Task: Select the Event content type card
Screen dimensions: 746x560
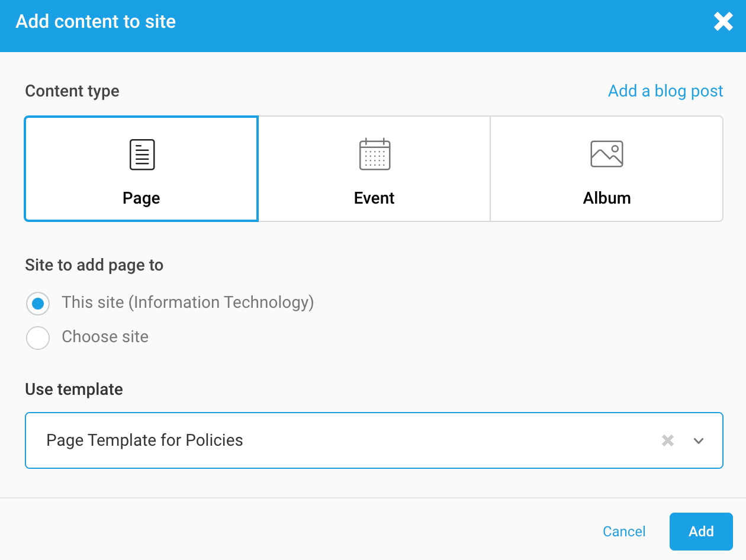Action: (x=374, y=169)
